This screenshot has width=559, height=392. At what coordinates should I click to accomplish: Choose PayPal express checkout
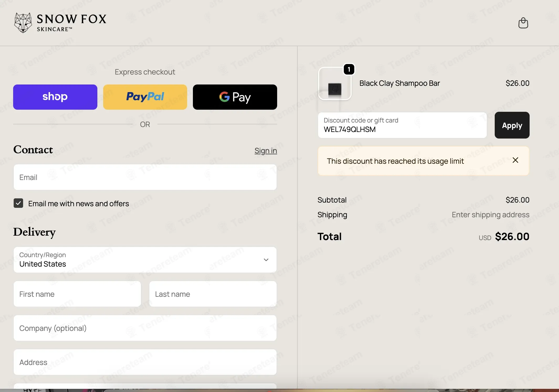(145, 97)
